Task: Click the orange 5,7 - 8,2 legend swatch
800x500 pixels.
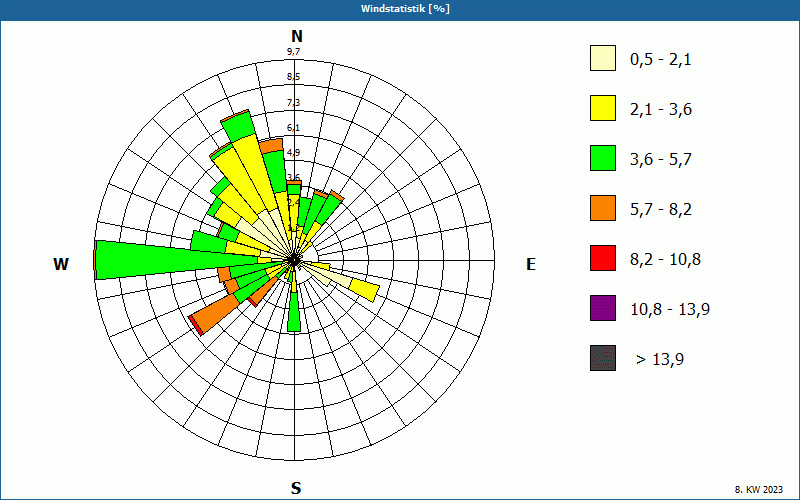Action: [603, 208]
